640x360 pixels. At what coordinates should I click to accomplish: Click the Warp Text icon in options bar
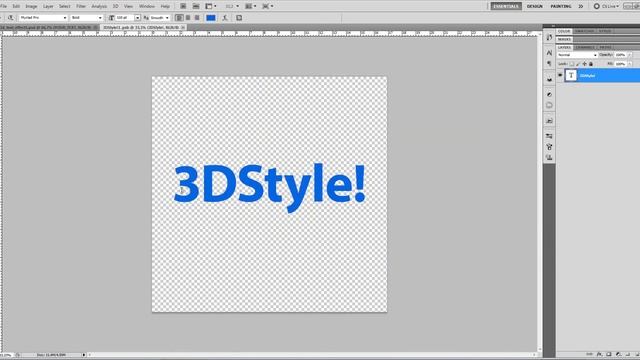(225, 18)
